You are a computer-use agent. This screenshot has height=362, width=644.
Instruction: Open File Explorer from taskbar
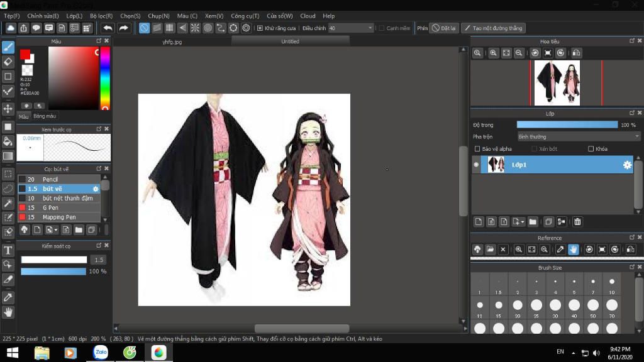click(x=42, y=353)
